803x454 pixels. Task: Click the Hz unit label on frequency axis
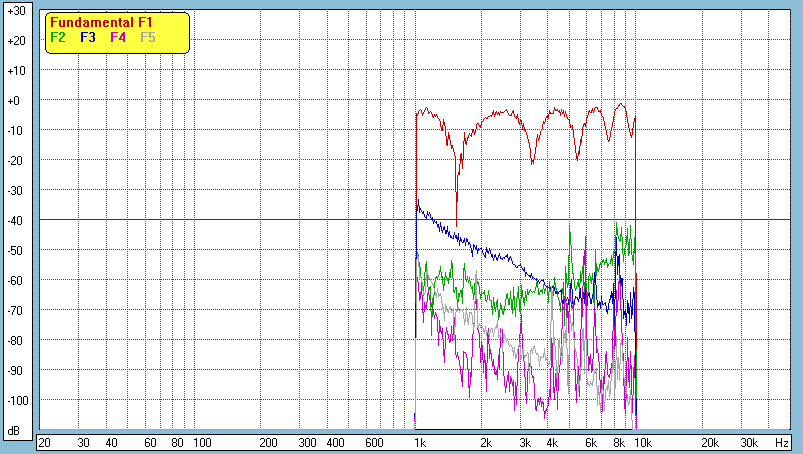[782, 442]
